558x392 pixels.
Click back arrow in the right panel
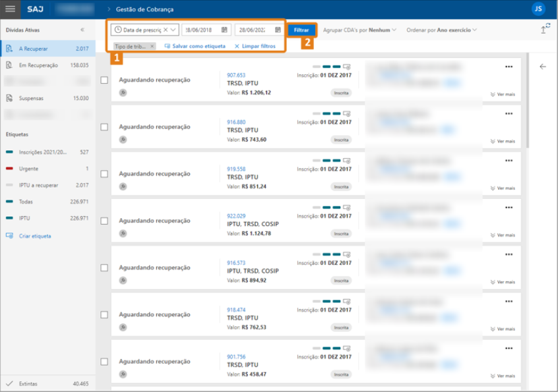click(x=543, y=67)
